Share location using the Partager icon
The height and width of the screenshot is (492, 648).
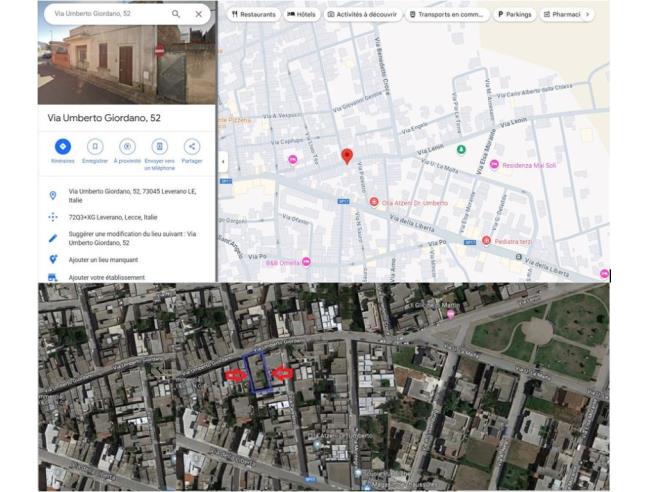[x=192, y=147]
